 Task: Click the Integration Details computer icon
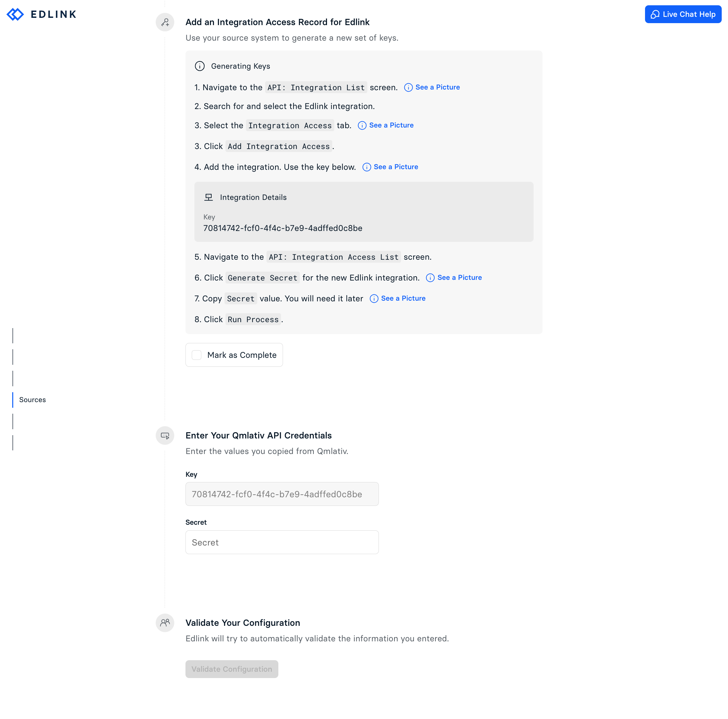click(x=208, y=197)
